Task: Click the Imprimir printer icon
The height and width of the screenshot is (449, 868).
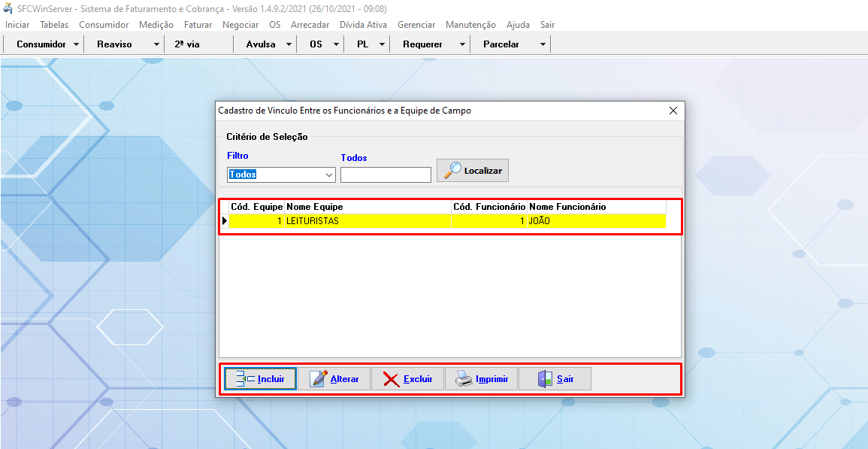Action: [463, 379]
